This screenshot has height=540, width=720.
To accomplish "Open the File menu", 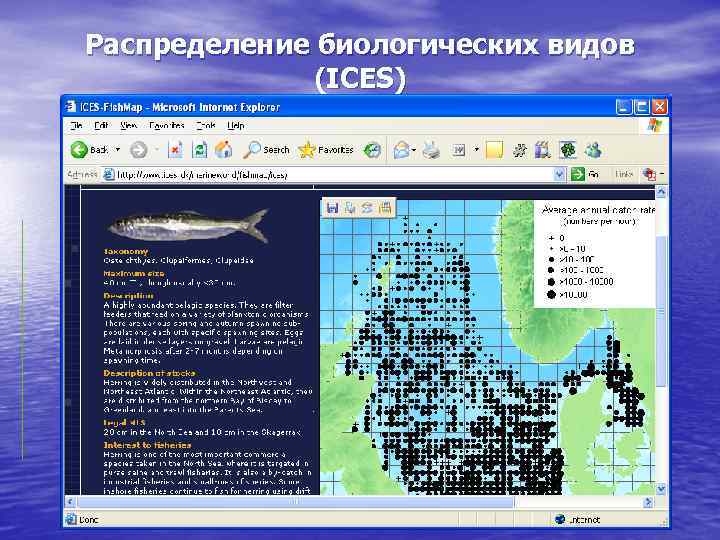I will point(76,125).
